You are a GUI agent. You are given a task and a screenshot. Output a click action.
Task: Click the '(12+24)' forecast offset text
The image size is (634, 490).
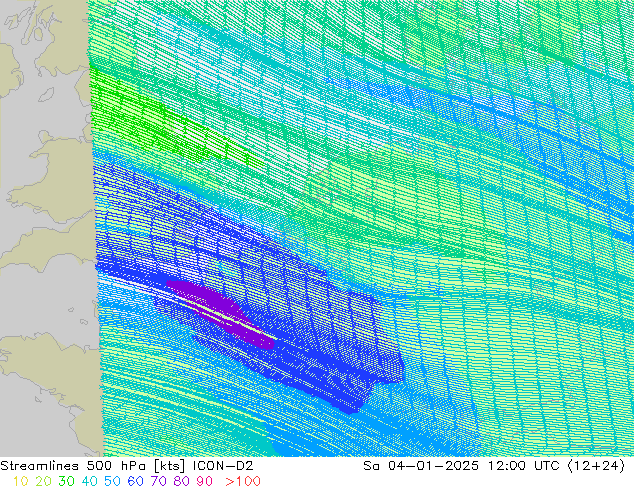point(596,466)
